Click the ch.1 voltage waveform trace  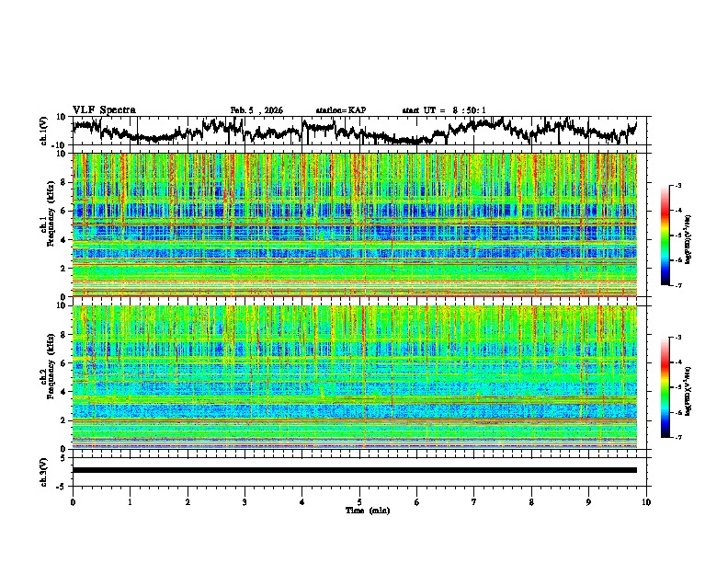[355, 131]
